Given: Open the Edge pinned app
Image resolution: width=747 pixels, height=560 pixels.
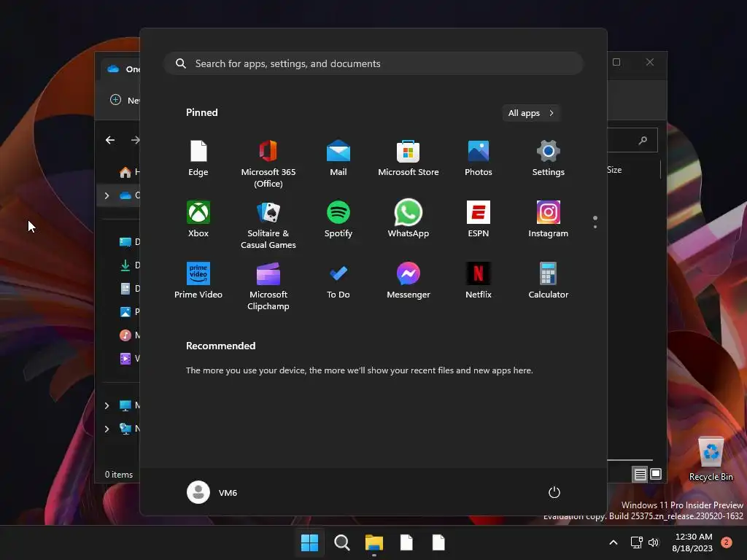Looking at the screenshot, I should click(x=198, y=158).
